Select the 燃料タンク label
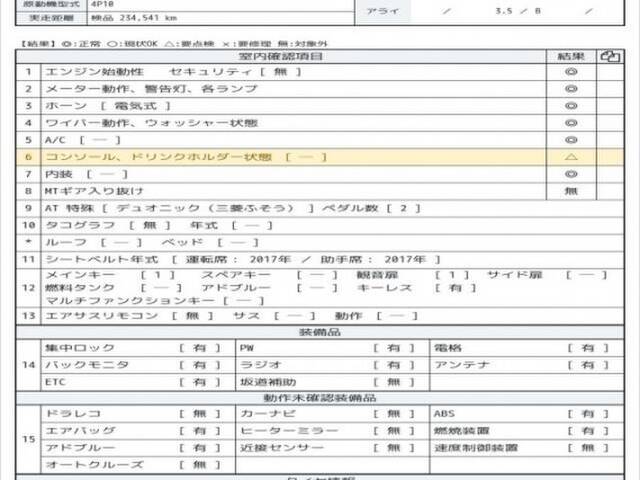Image resolution: width=640 pixels, height=480 pixels. tap(80, 288)
